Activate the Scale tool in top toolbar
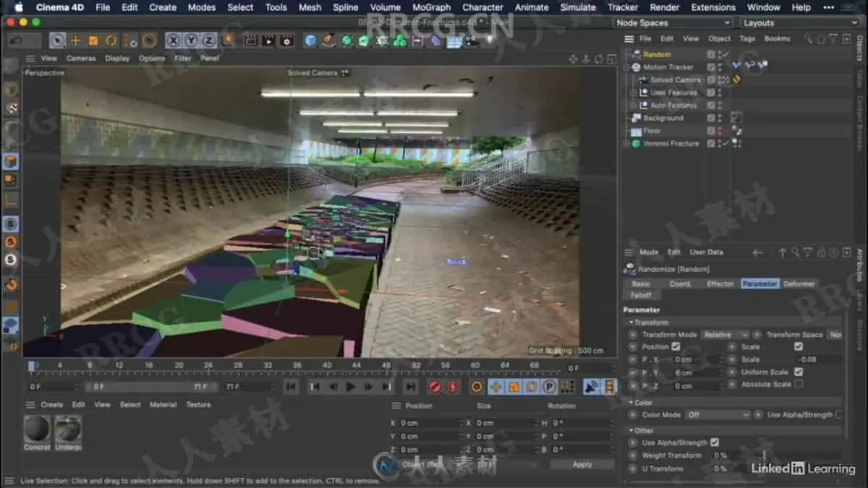Image resolution: width=868 pixels, height=488 pixels. (x=93, y=40)
